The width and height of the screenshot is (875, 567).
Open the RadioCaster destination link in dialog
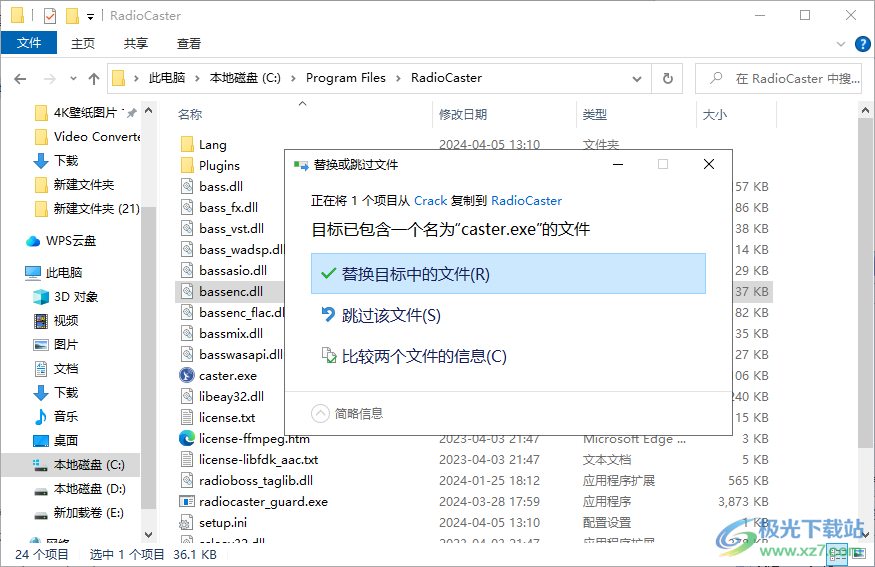coord(526,201)
